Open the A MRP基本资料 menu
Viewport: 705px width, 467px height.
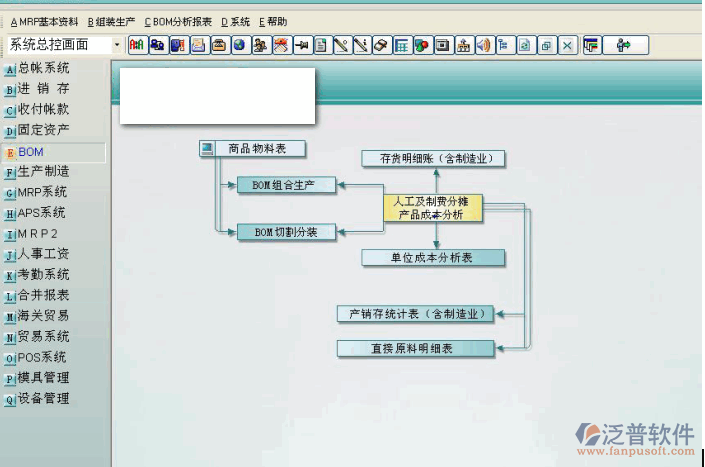coord(44,21)
